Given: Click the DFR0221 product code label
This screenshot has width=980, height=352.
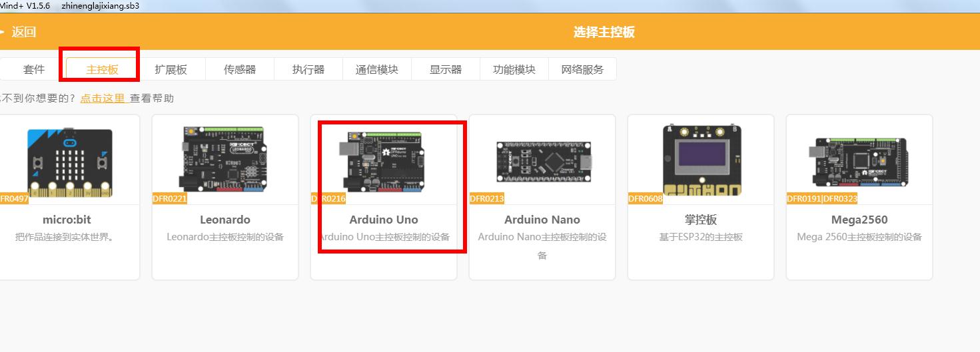Looking at the screenshot, I should (170, 199).
